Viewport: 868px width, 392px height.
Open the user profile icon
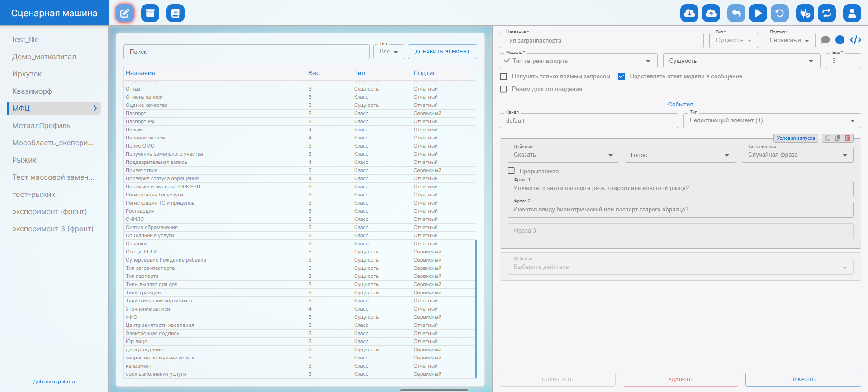[851, 13]
